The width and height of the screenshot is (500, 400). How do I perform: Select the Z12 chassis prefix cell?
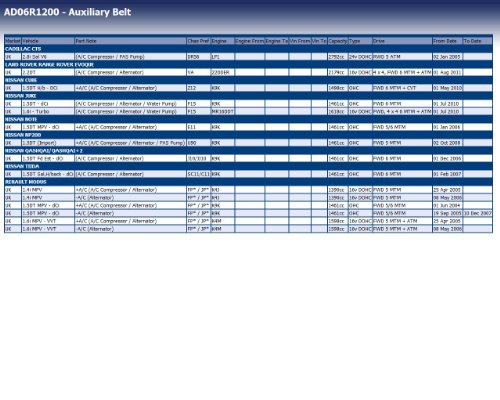[x=199, y=88]
